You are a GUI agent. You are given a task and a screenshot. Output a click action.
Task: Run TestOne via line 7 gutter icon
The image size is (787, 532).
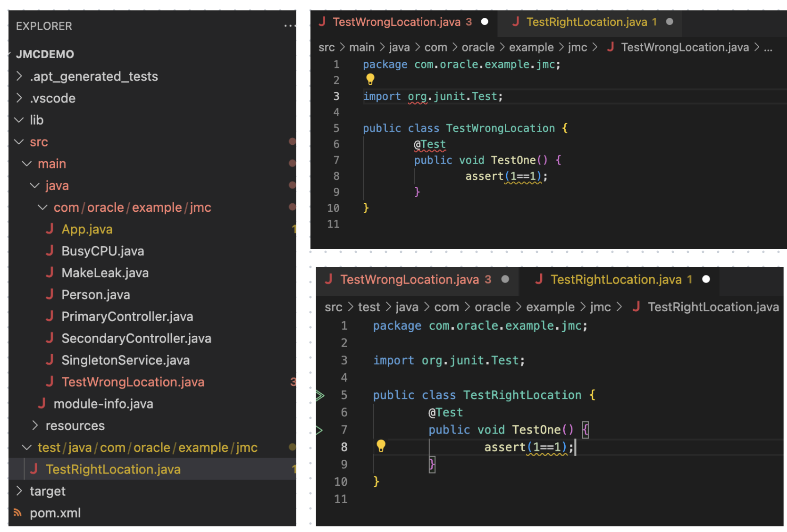click(x=319, y=430)
